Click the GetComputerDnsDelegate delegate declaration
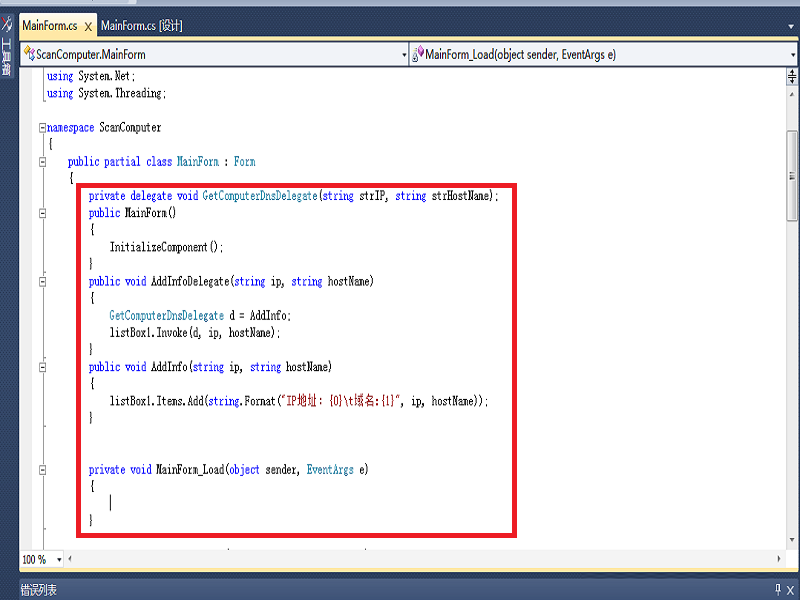Screen dimensions: 800x600 293,196
